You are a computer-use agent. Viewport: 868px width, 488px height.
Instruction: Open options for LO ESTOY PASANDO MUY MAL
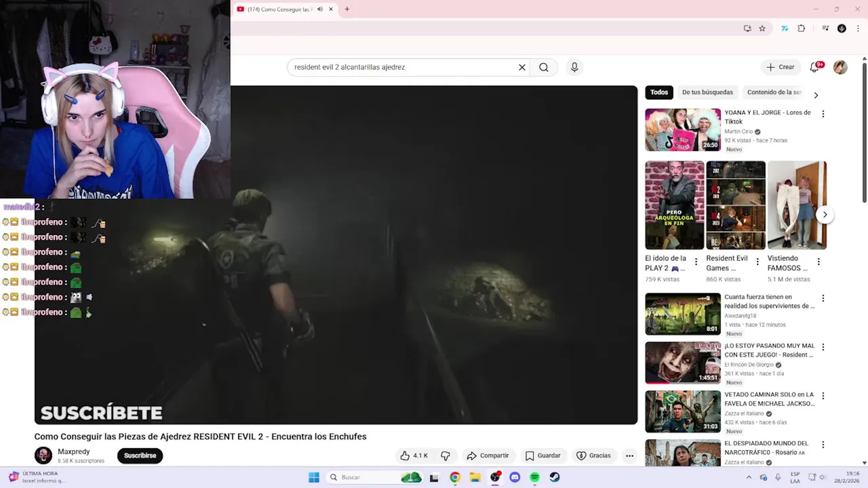tap(823, 347)
